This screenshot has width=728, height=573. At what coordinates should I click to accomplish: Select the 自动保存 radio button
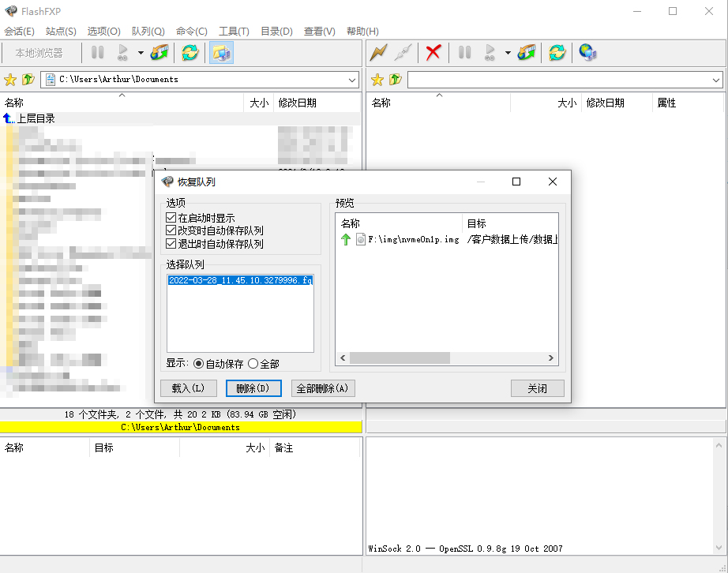tap(198, 364)
